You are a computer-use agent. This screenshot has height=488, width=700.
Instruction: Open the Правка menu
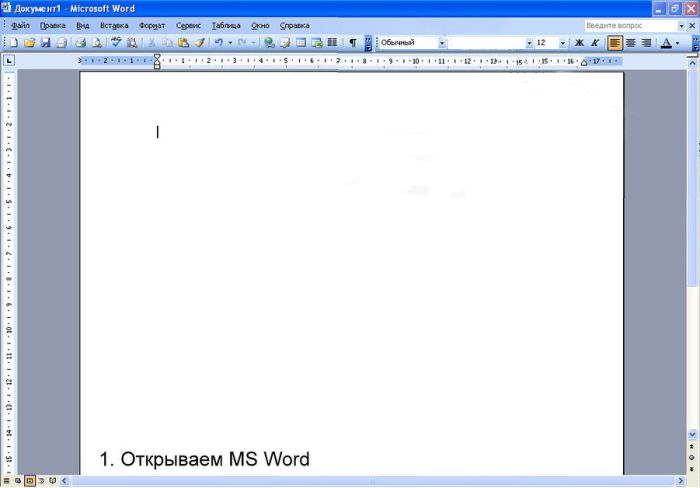click(x=53, y=25)
